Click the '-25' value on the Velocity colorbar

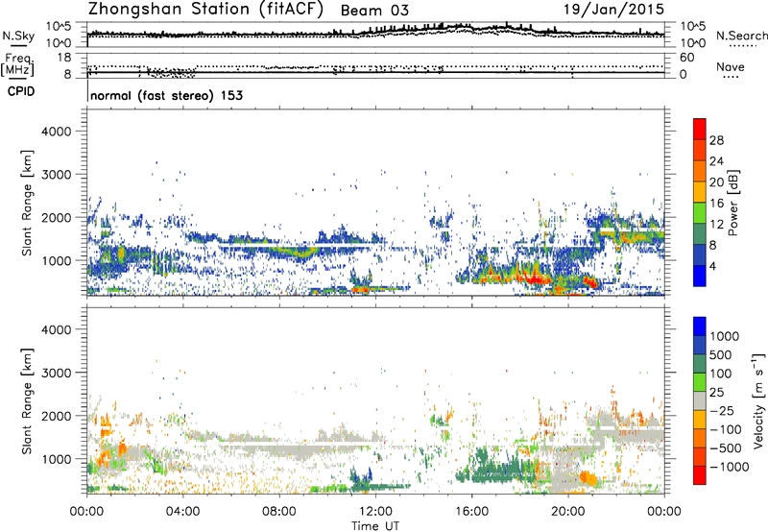[x=722, y=411]
